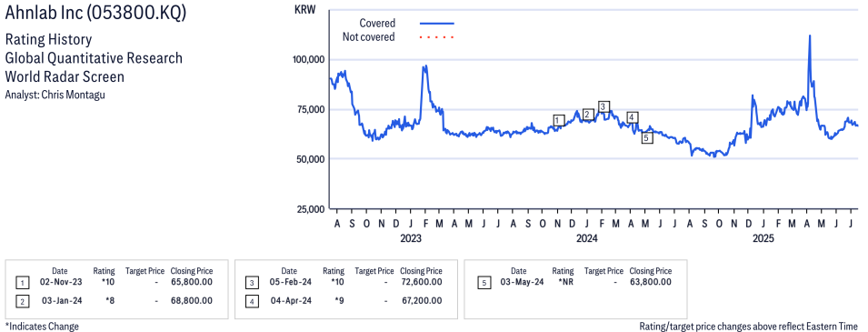Screen dimensions: 868x332
Task: Click table index box 1
Action: [22, 283]
